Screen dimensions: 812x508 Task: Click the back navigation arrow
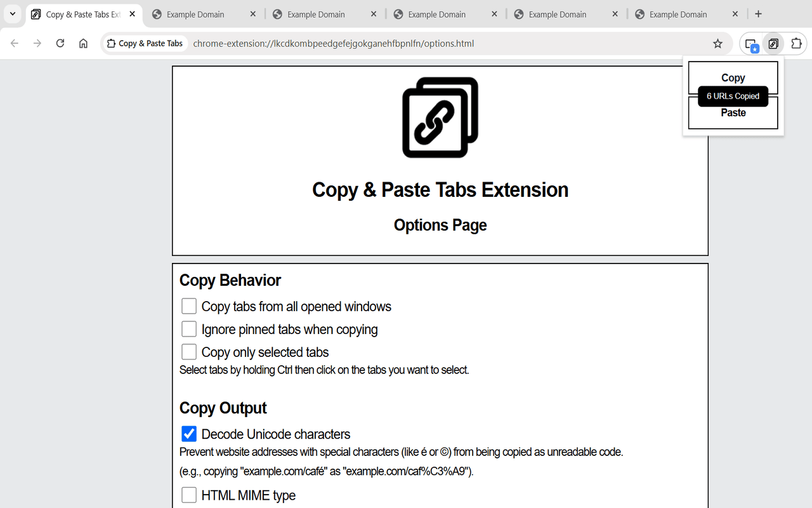click(14, 44)
